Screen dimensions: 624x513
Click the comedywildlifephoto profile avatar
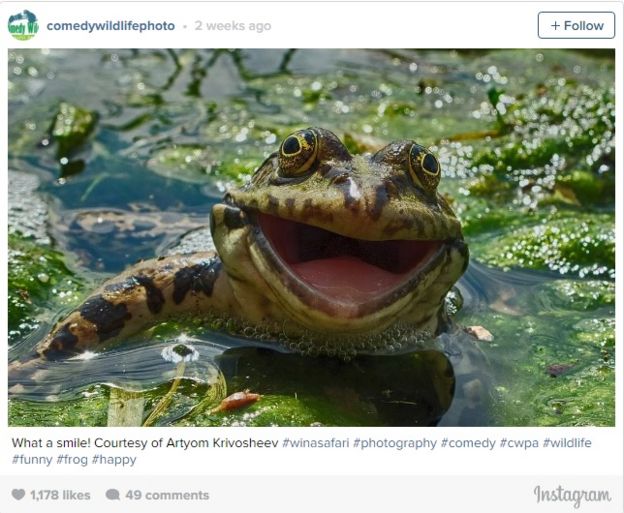click(23, 25)
